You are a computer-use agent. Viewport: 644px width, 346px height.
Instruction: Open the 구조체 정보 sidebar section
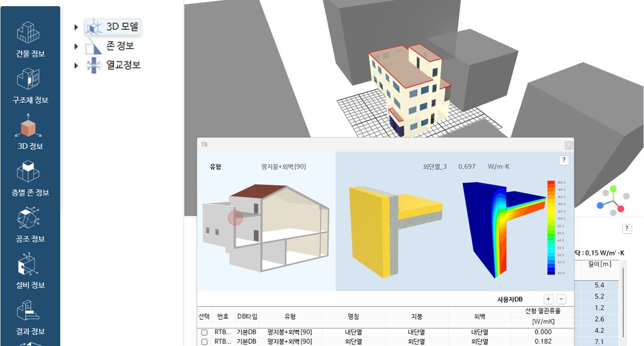coord(30,85)
